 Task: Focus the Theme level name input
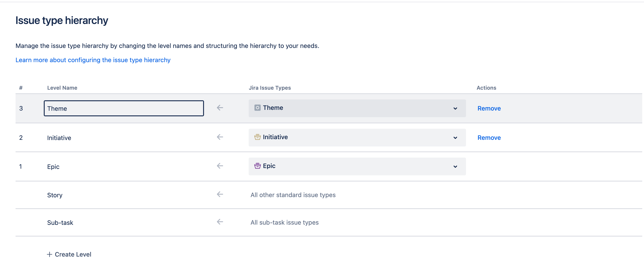coord(124,108)
